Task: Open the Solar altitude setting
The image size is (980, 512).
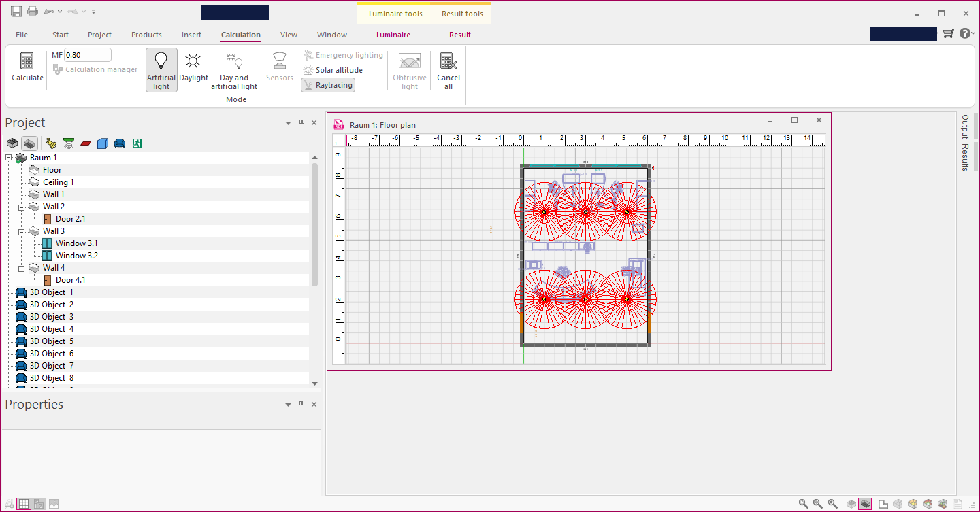Action: (333, 70)
